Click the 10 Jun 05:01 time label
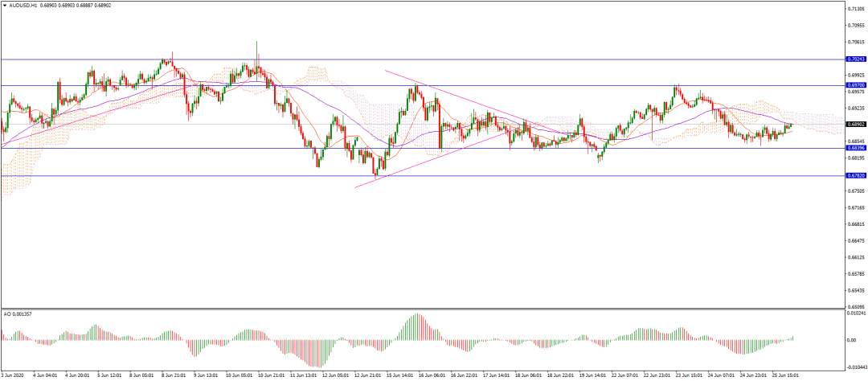The height and width of the screenshot is (381, 868). (x=240, y=375)
